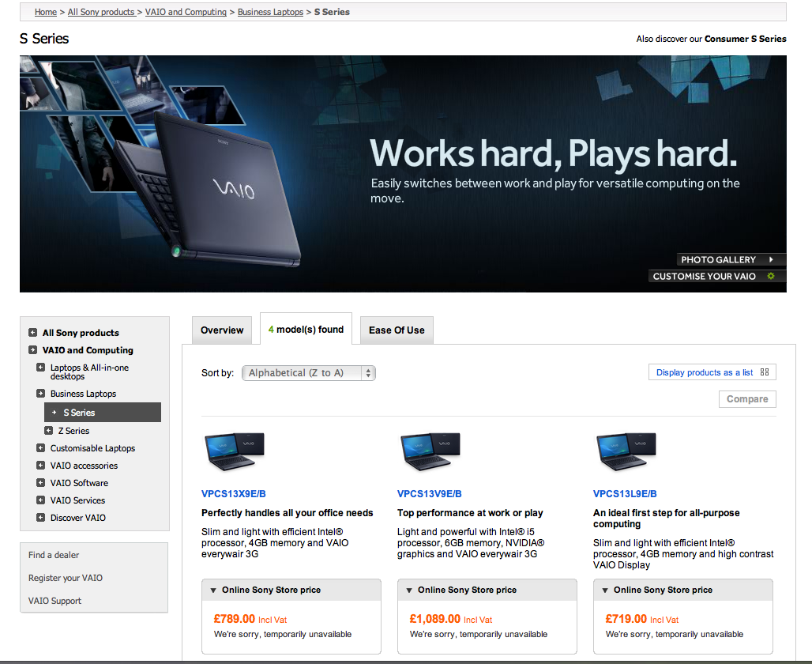Open the Ease Of Use tab

397,330
